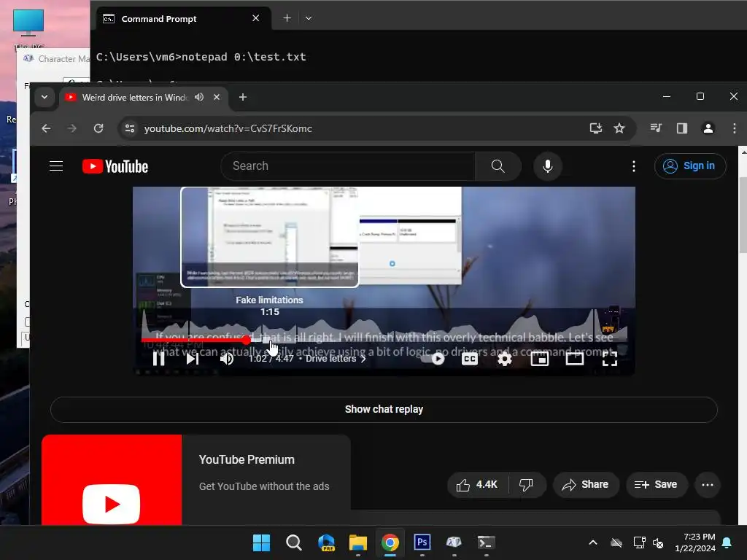Open more actions ellipsis under video
This screenshot has height=560, width=747.
(708, 485)
